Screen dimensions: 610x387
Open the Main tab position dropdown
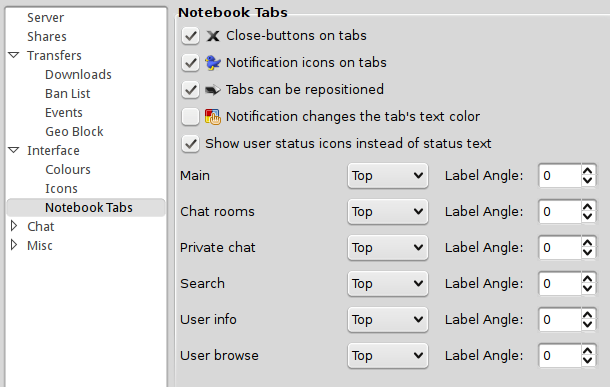(388, 176)
